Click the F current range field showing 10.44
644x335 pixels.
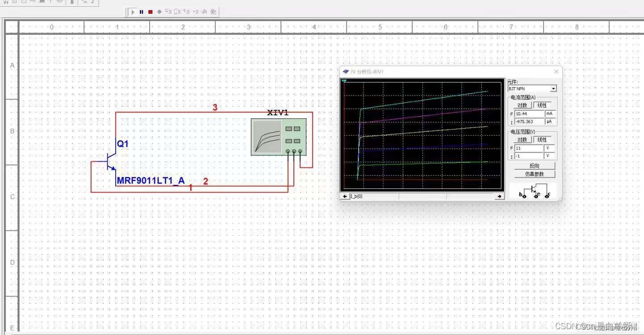529,113
